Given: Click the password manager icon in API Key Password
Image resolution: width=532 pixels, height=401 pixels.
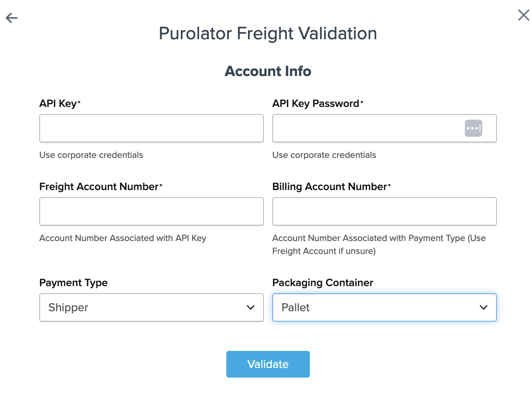Looking at the screenshot, I should coord(473,128).
